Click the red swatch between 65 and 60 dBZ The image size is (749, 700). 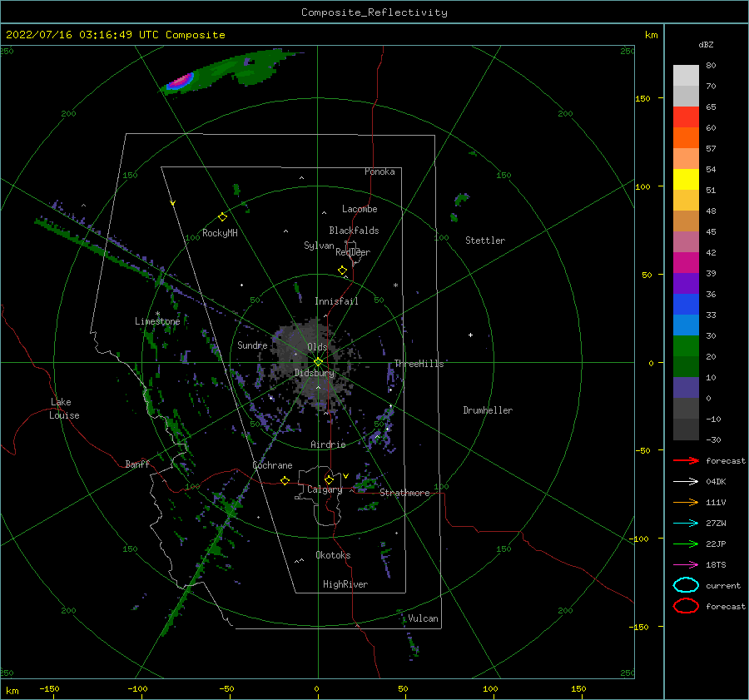click(686, 117)
